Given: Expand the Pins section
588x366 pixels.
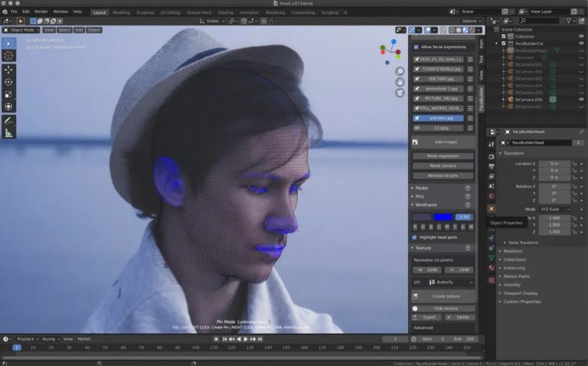Looking at the screenshot, I should [x=420, y=197].
